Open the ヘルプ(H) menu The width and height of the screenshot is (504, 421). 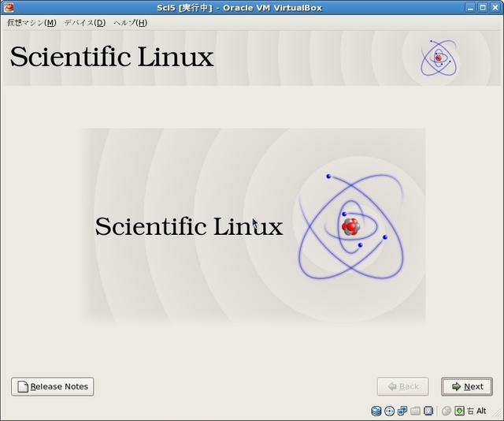[131, 23]
